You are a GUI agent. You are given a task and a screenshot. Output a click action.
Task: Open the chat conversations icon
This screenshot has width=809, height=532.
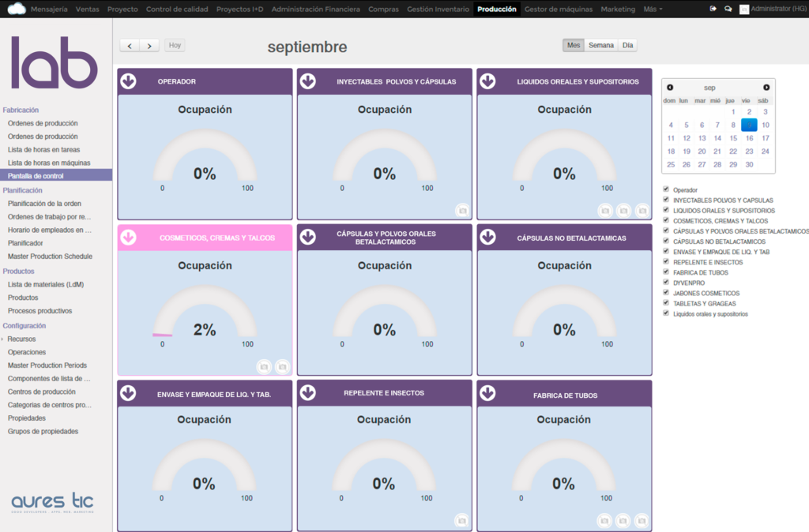pos(728,9)
